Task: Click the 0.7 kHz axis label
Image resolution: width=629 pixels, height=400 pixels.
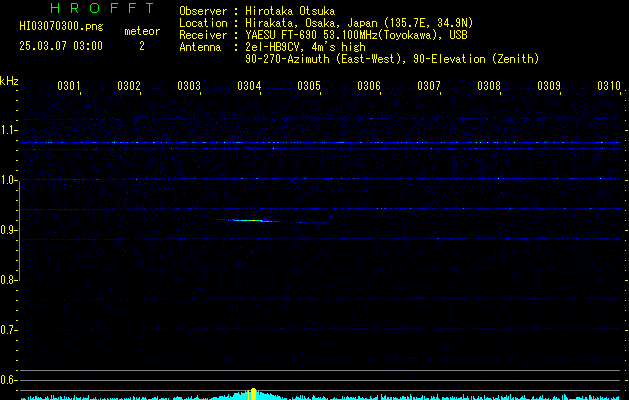Action: (8, 330)
